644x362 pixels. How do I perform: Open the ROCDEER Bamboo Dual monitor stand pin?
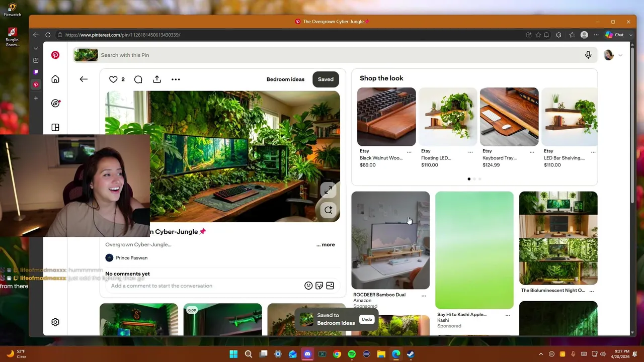390,240
